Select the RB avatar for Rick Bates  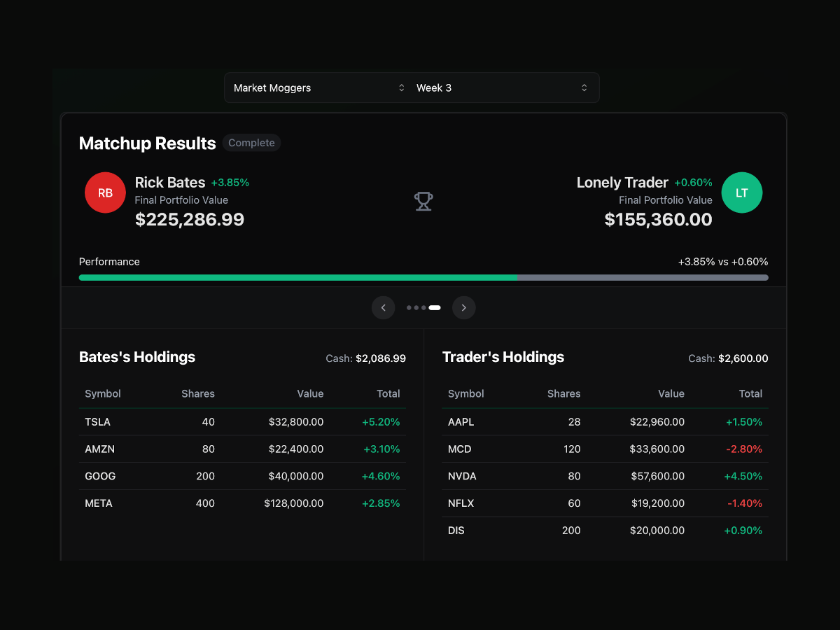click(105, 192)
